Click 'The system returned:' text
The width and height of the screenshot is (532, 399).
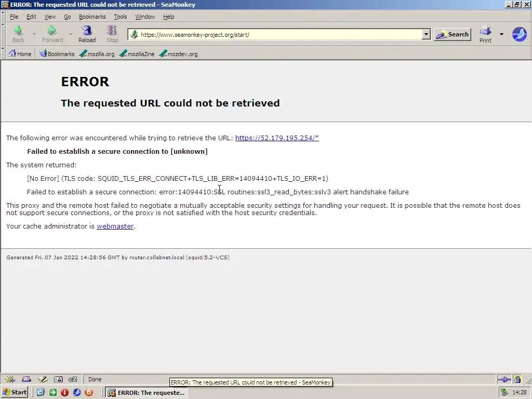pyautogui.click(x=42, y=165)
